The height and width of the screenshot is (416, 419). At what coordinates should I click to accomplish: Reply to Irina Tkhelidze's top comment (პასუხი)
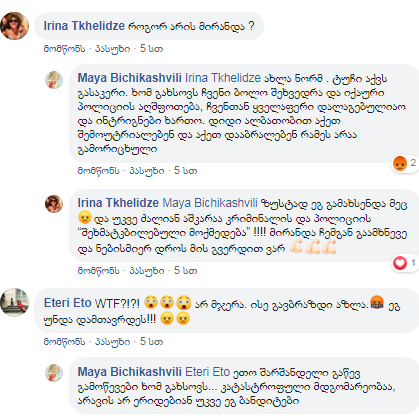[113, 49]
